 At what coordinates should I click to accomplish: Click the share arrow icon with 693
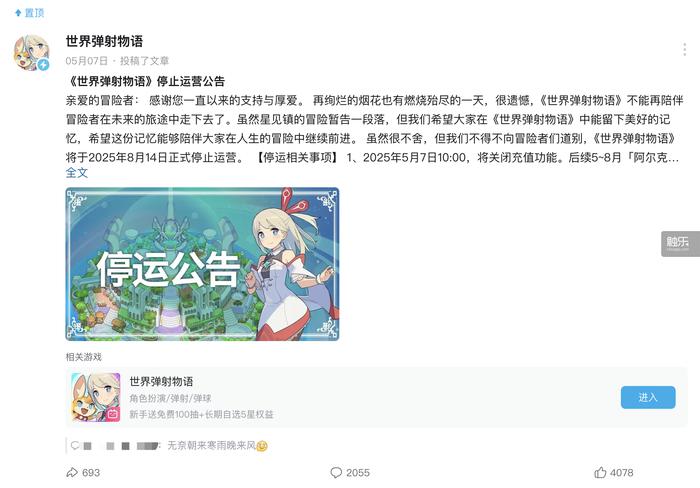click(x=72, y=472)
